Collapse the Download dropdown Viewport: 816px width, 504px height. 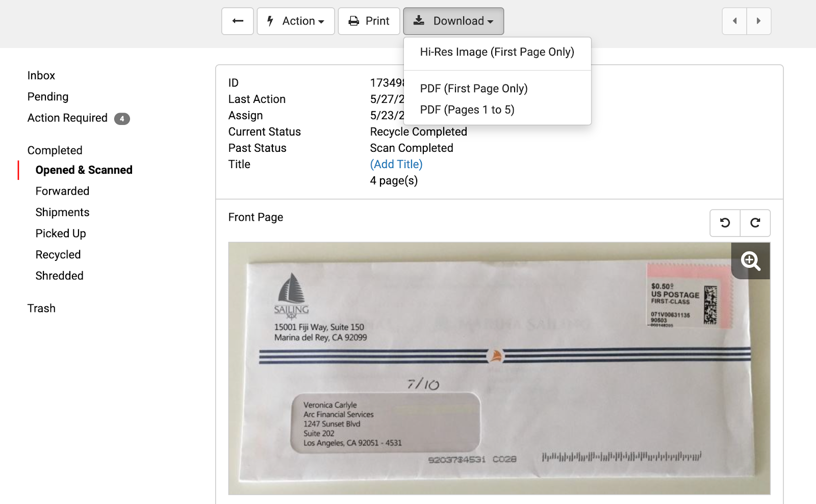coord(453,21)
